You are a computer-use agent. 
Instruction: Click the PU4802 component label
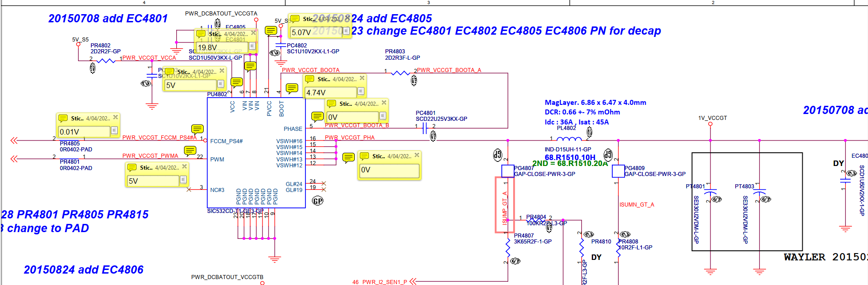[217, 94]
